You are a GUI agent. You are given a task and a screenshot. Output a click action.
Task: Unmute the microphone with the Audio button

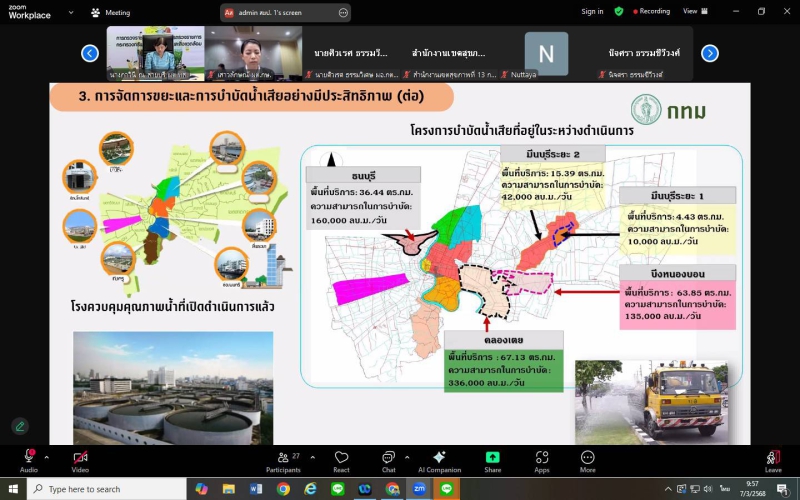pyautogui.click(x=29, y=459)
